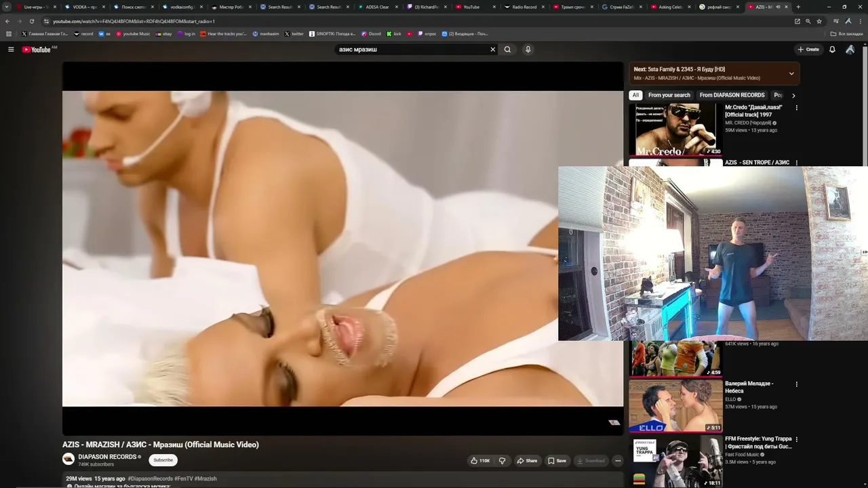Reload the current page
868x488 pixels.
coord(31,21)
